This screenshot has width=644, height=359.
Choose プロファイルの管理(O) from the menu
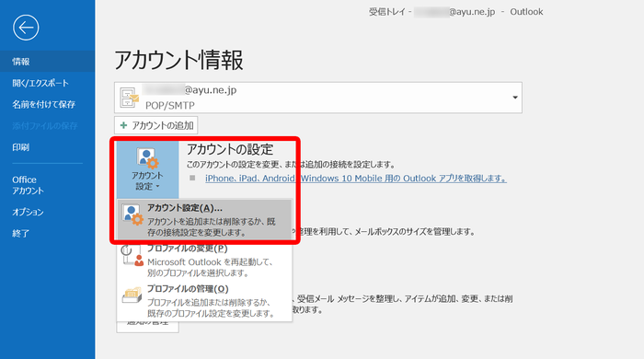point(204,301)
